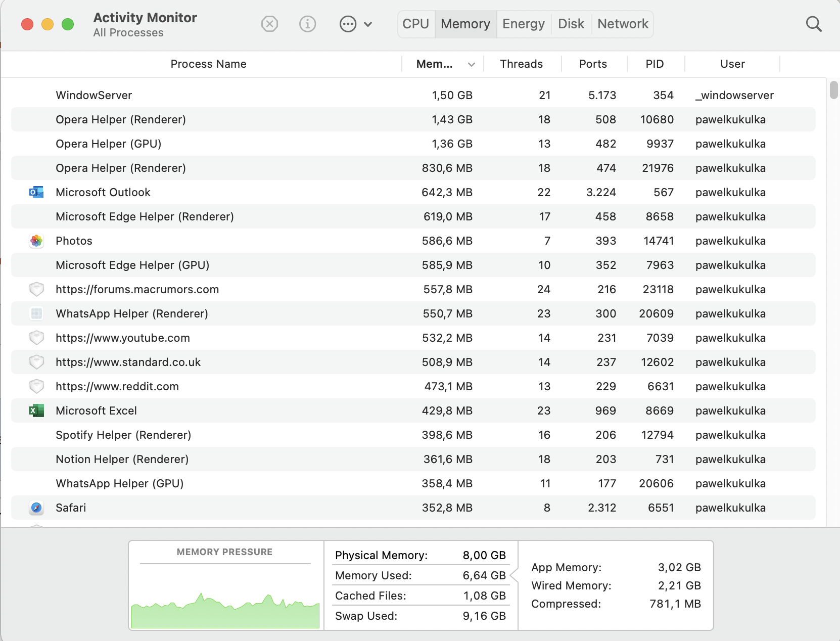
Task: Select the WhatsApp Helper (Renderer) name
Action: [x=132, y=313]
